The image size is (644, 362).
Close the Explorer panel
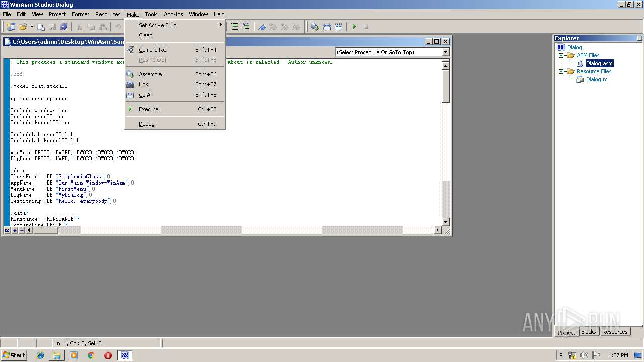639,38
